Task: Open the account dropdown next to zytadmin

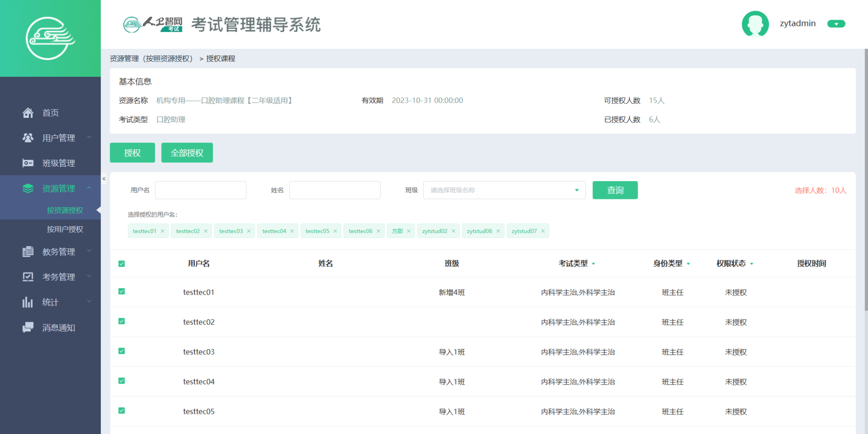Action: click(x=836, y=24)
